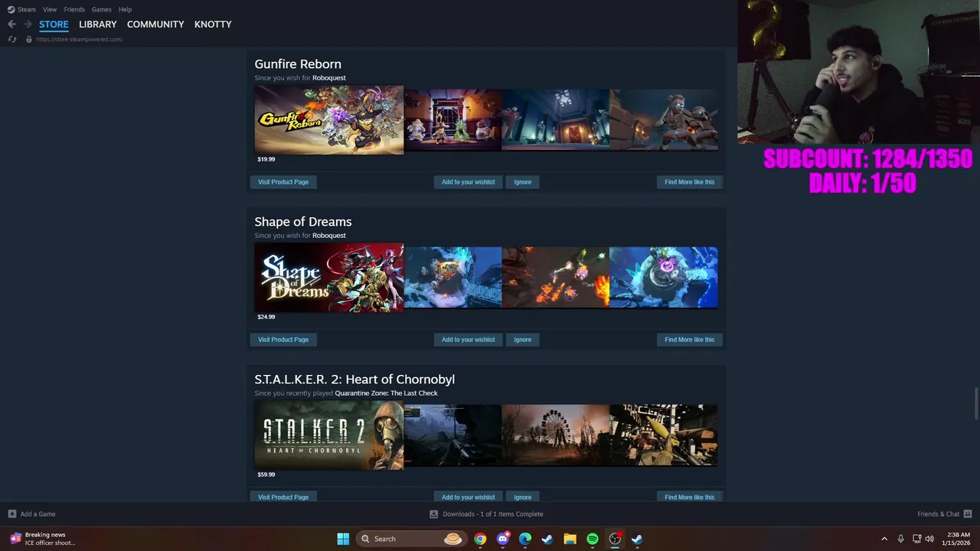Click Roboquest link under Gunfire Reborn
The image size is (980, 551).
(329, 78)
